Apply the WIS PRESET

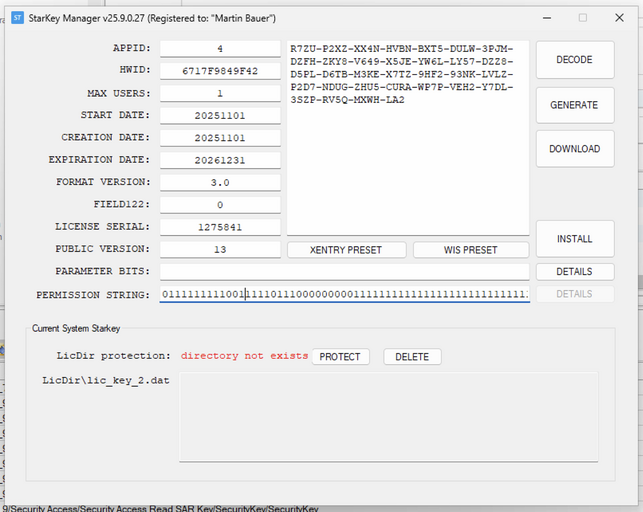click(x=471, y=250)
